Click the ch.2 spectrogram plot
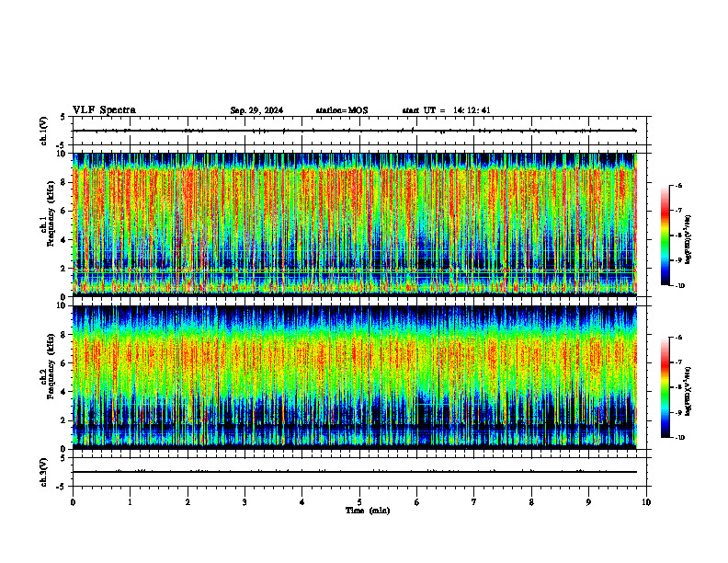 point(355,377)
